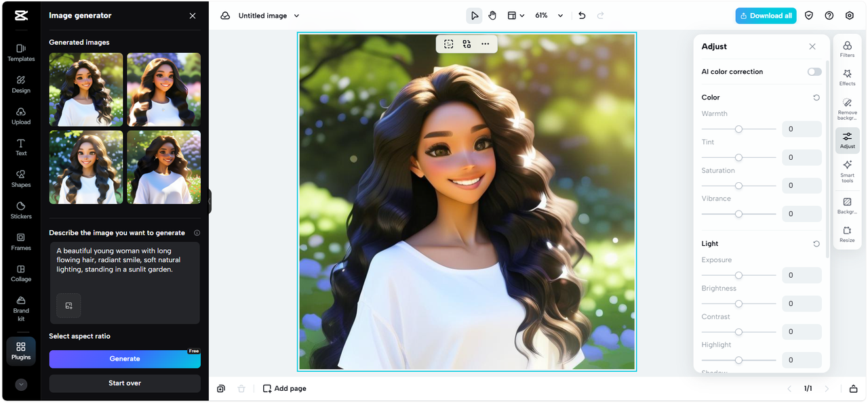This screenshot has width=868, height=403.
Task: Switch to the Templates tab
Action: (21, 53)
